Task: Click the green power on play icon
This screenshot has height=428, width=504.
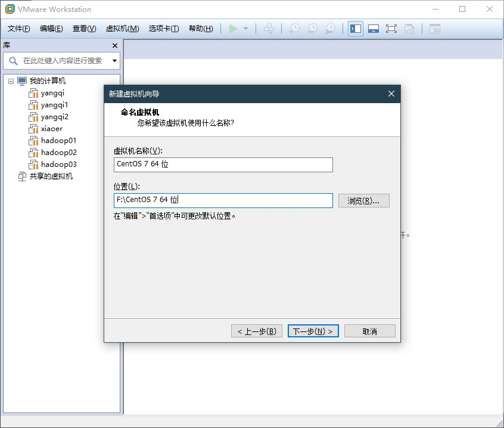Action: 233,29
